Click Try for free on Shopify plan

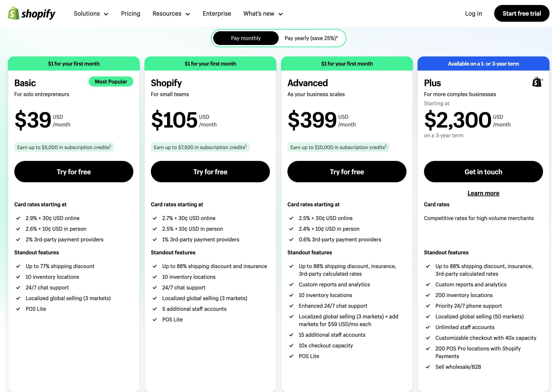pos(210,172)
